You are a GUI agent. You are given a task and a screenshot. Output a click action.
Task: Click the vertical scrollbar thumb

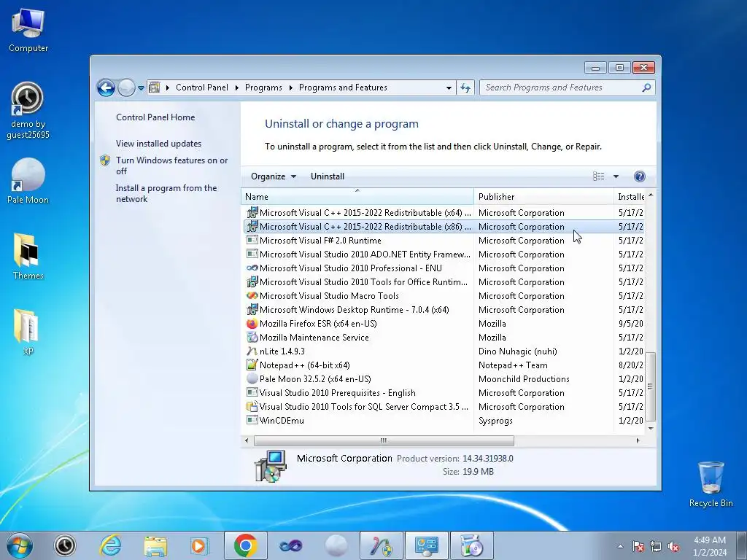(x=651, y=386)
